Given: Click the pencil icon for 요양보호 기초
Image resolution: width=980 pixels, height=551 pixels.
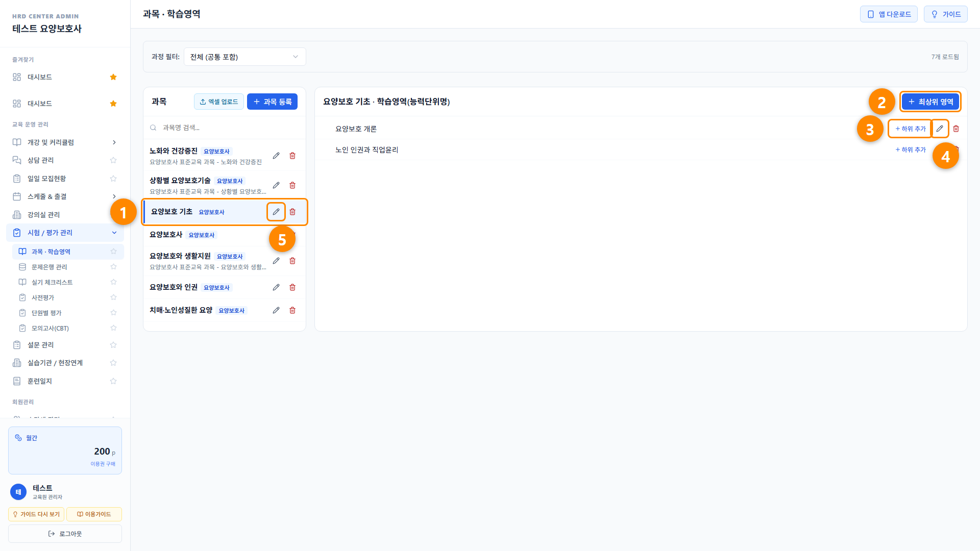Looking at the screenshot, I should tap(276, 212).
